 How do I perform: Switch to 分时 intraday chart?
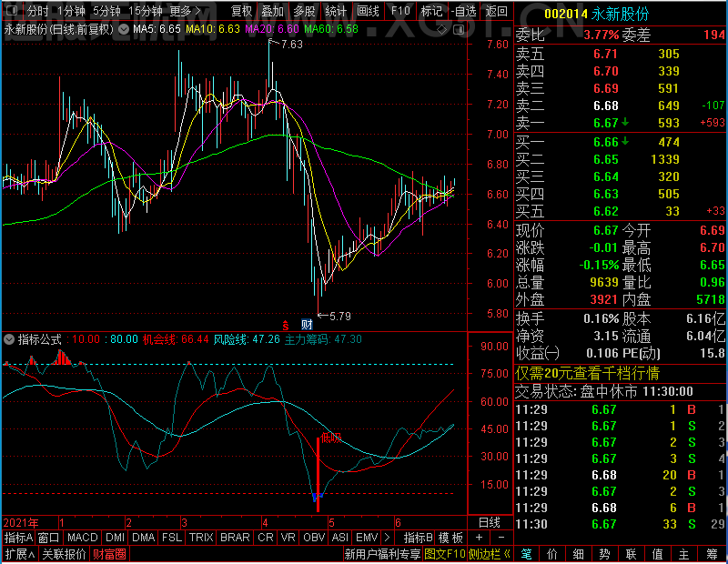pyautogui.click(x=37, y=11)
